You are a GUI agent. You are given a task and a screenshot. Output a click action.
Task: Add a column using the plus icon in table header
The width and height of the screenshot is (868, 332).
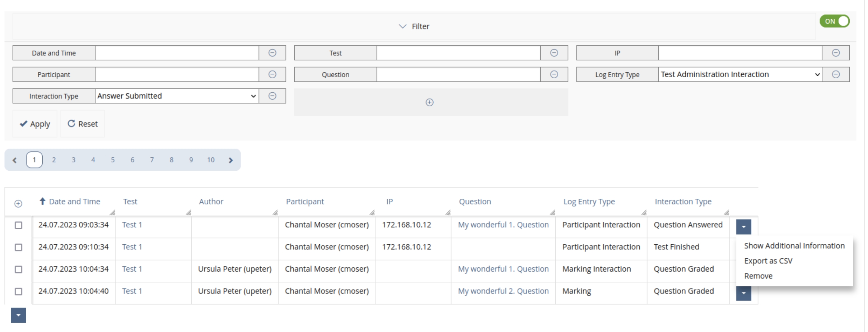tap(18, 204)
